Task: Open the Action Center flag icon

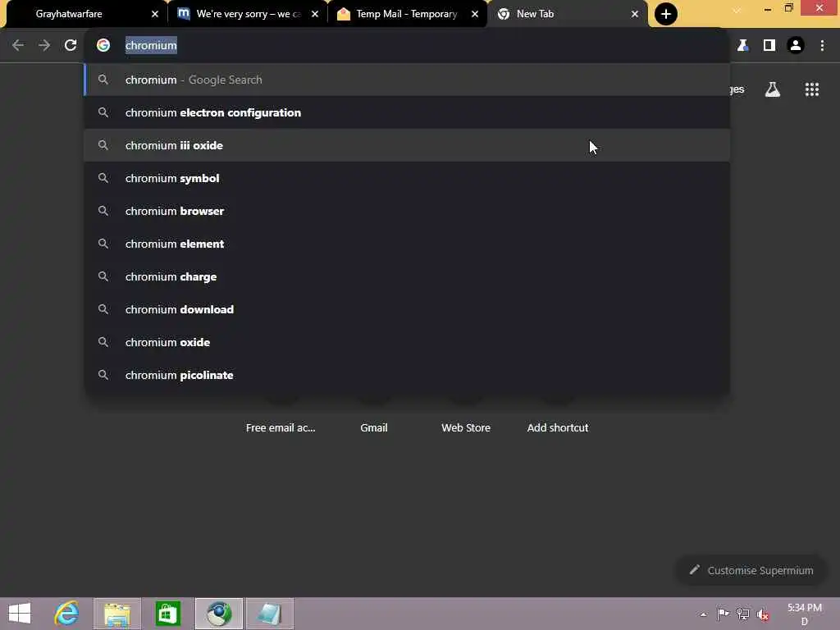Action: (723, 614)
